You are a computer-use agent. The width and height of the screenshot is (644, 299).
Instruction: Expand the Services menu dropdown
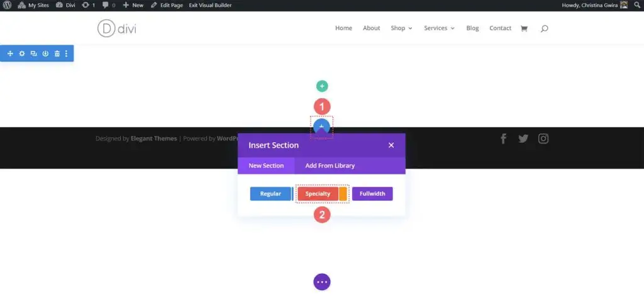439,28
